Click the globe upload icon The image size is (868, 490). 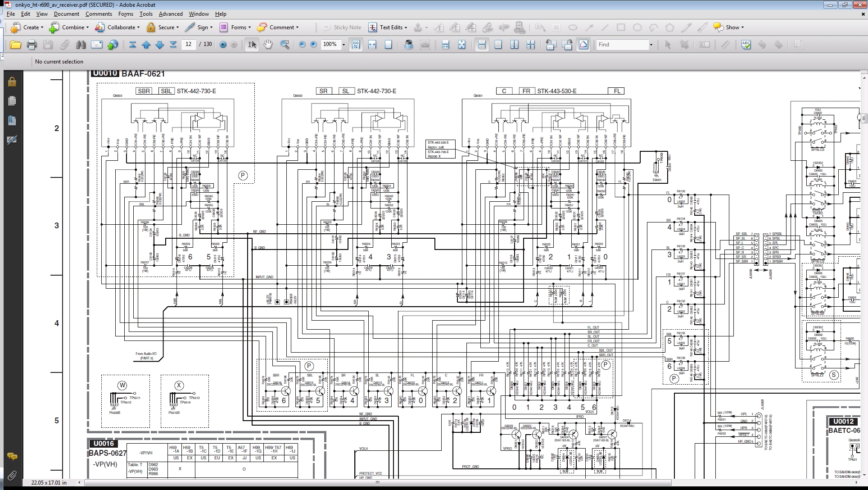point(113,45)
